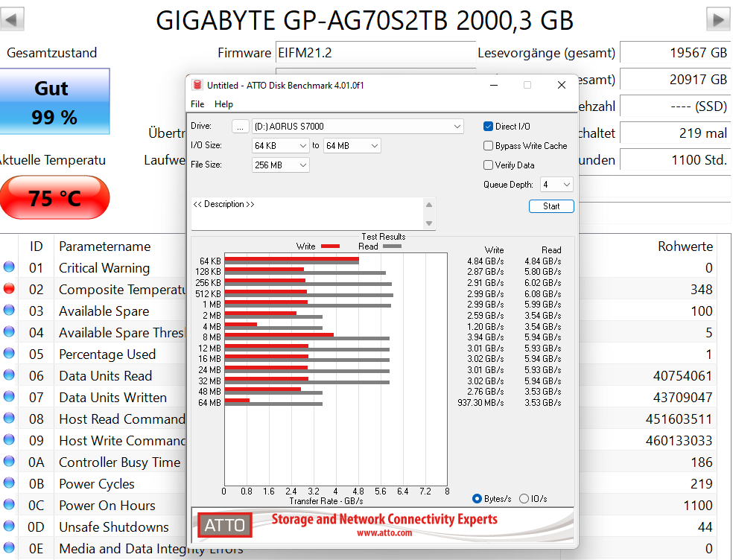This screenshot has height=560, width=733.
Task: Click status dot for Critical Warning row
Action: pos(9,267)
